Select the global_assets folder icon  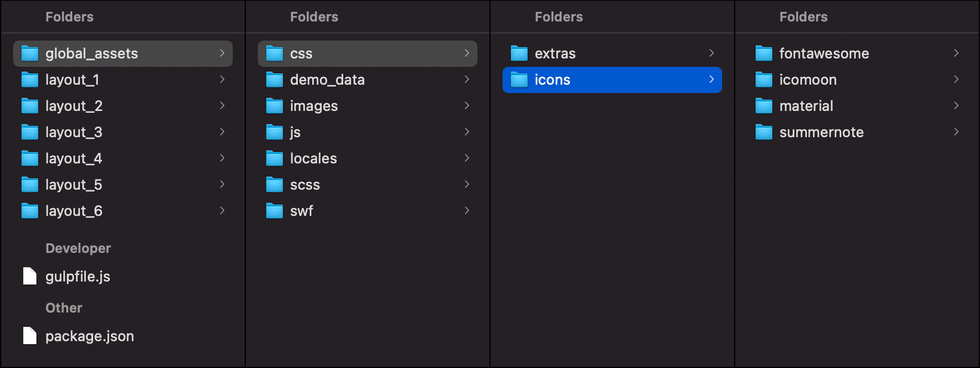click(30, 54)
